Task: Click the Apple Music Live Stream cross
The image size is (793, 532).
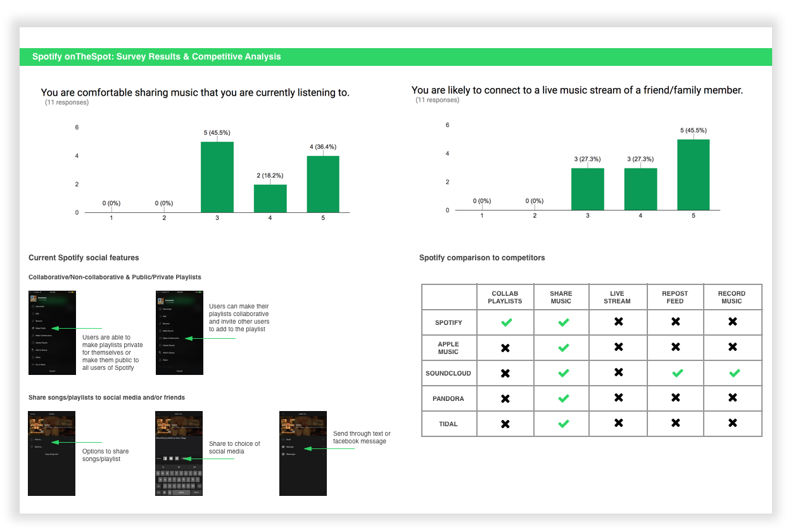Action: [619, 347]
